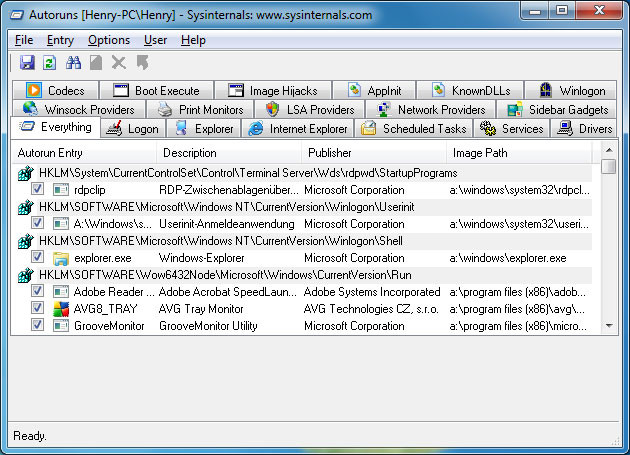The image size is (630, 455).
Task: Select the Everything tab
Action: 55,127
